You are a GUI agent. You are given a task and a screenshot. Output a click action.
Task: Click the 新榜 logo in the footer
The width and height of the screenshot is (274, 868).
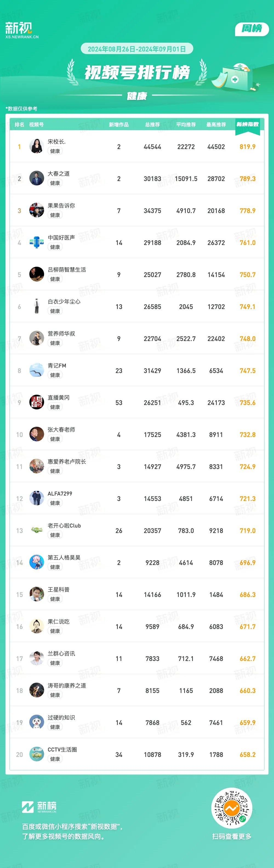pos(39,807)
